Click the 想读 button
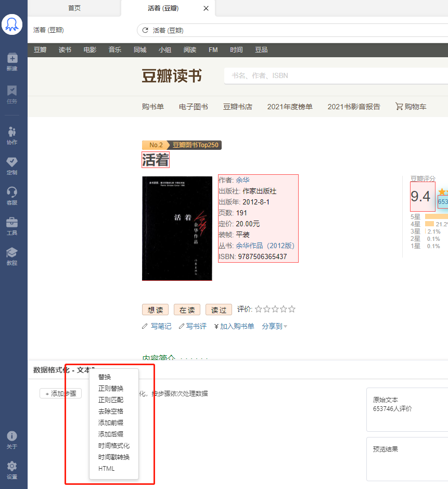 (x=156, y=310)
